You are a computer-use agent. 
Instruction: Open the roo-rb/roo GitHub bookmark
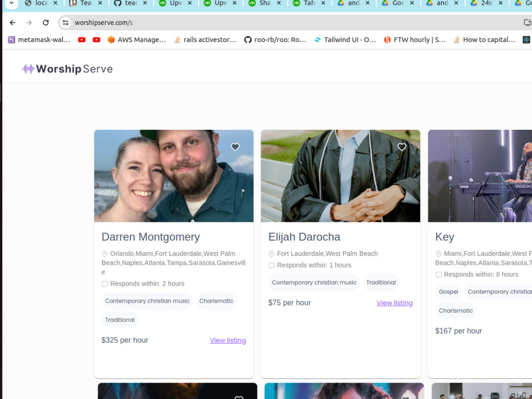(275, 40)
